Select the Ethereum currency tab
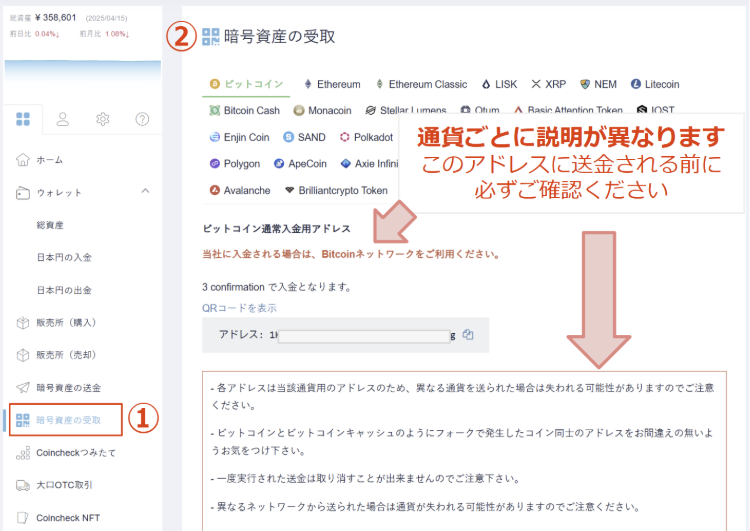The image size is (750, 531). 331,84
